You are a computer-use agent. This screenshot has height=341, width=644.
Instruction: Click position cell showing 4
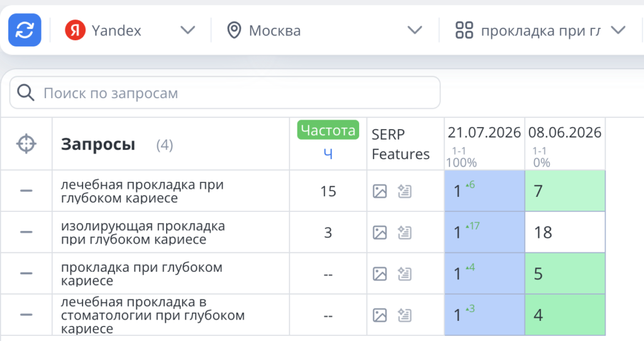pyautogui.click(x=565, y=315)
